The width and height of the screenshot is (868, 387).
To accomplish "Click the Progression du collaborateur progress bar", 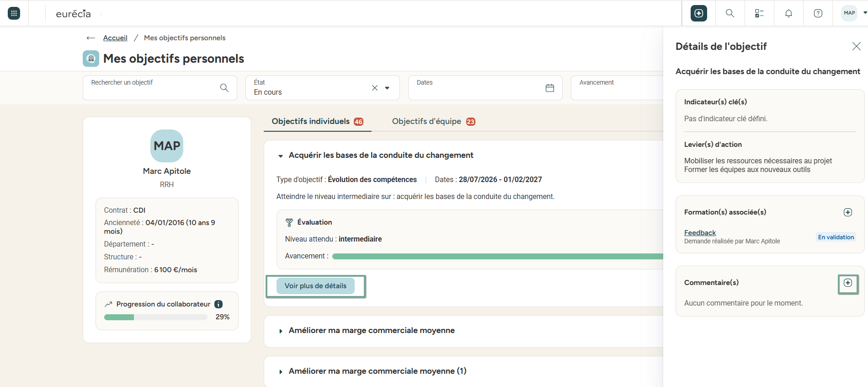I will pos(155,317).
